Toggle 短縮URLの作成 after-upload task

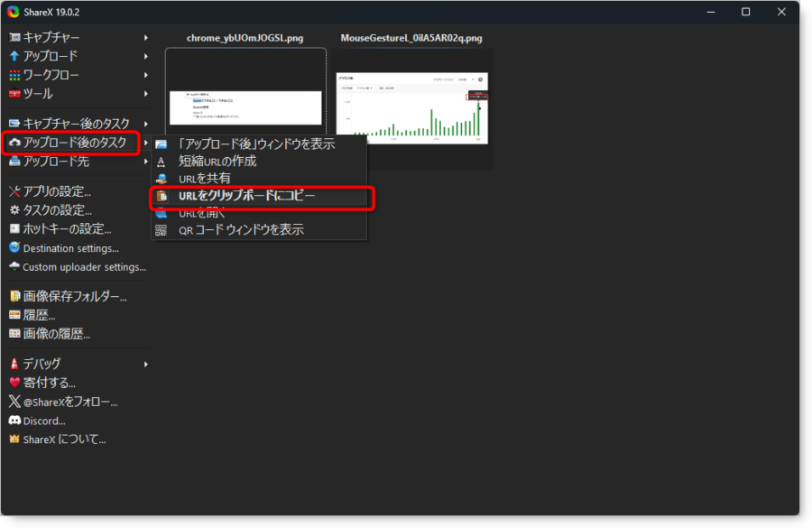(x=217, y=162)
